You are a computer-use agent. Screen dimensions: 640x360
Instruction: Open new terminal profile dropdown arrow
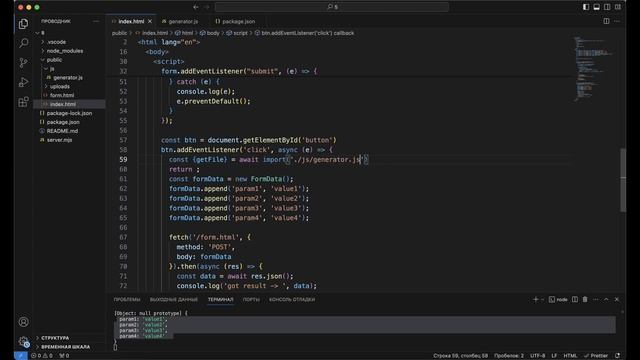[x=542, y=300]
